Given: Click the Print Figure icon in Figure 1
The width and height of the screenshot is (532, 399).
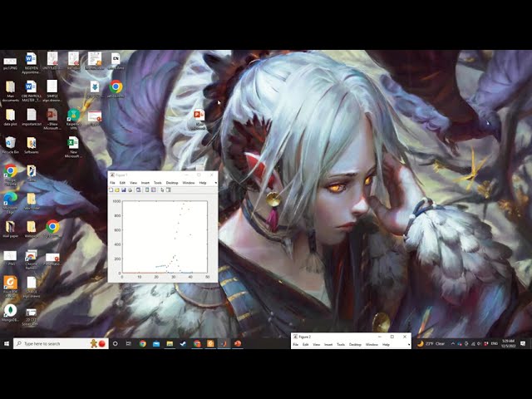Looking at the screenshot, I should [x=130, y=190].
